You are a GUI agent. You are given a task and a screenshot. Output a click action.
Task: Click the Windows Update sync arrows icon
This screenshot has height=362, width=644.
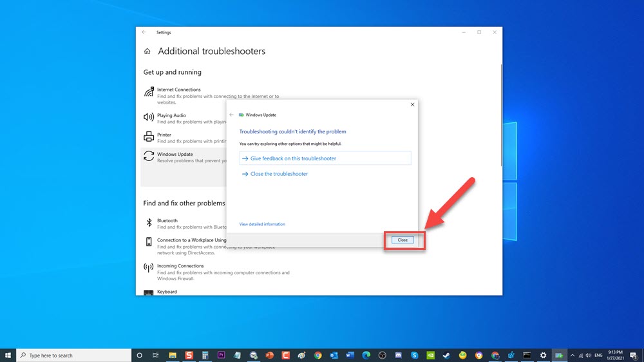[x=149, y=156]
